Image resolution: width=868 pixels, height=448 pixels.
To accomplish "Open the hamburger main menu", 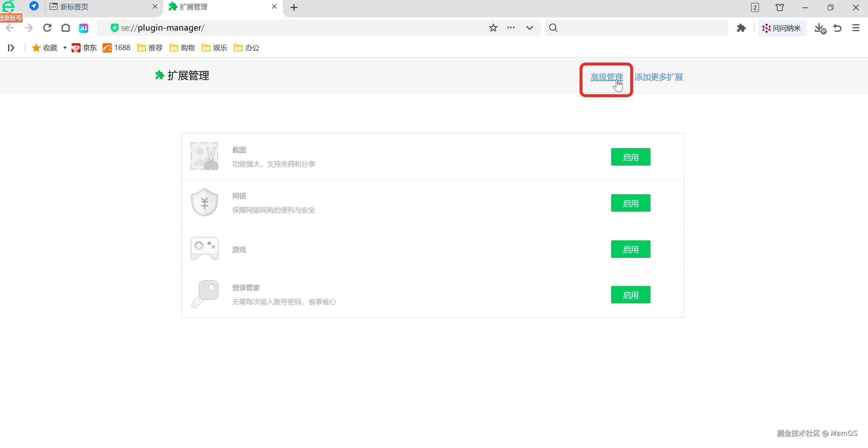I will (x=856, y=28).
